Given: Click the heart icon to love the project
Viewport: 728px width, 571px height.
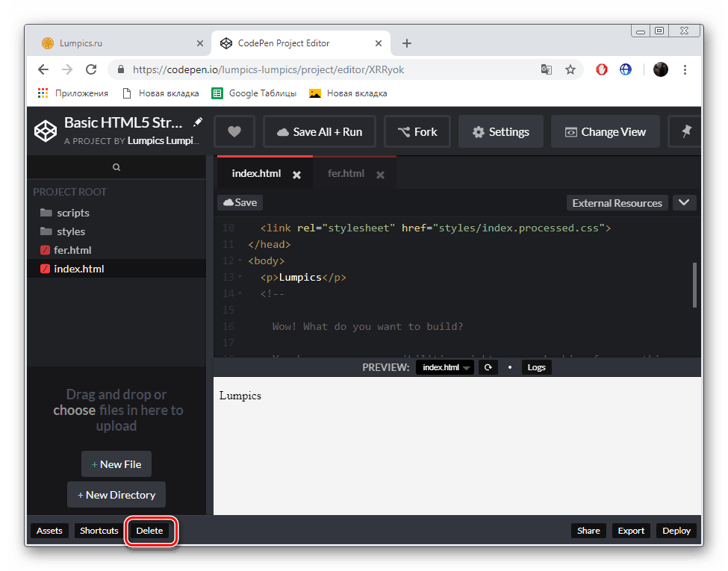Looking at the screenshot, I should pyautogui.click(x=234, y=131).
